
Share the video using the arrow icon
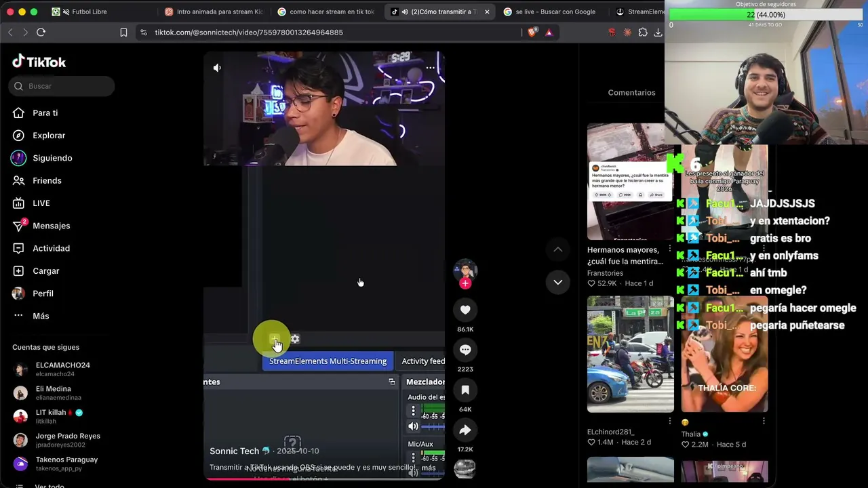[465, 430]
